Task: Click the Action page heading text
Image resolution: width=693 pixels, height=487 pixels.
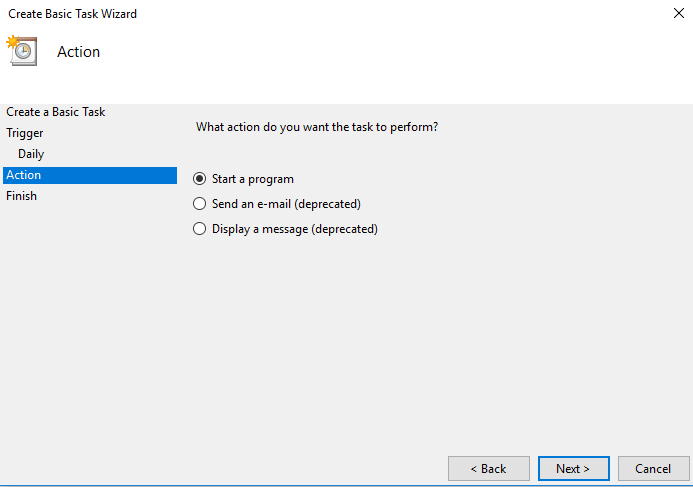Action: [x=78, y=52]
